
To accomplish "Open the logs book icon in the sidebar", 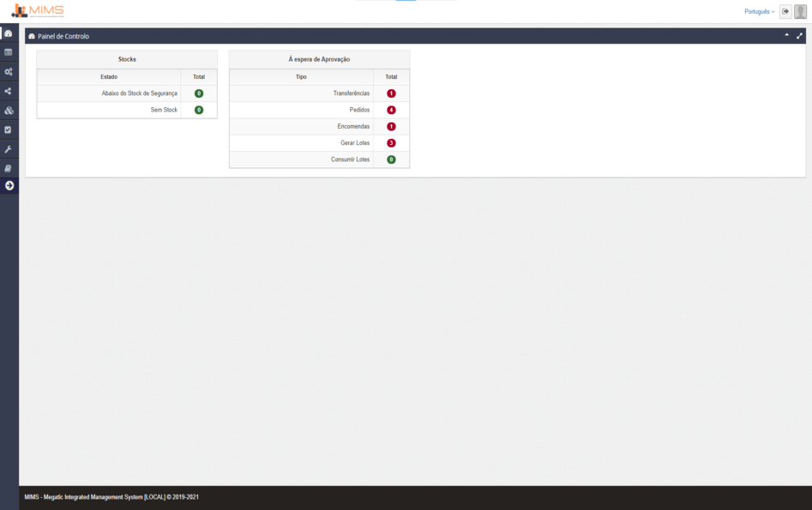I will (9, 166).
